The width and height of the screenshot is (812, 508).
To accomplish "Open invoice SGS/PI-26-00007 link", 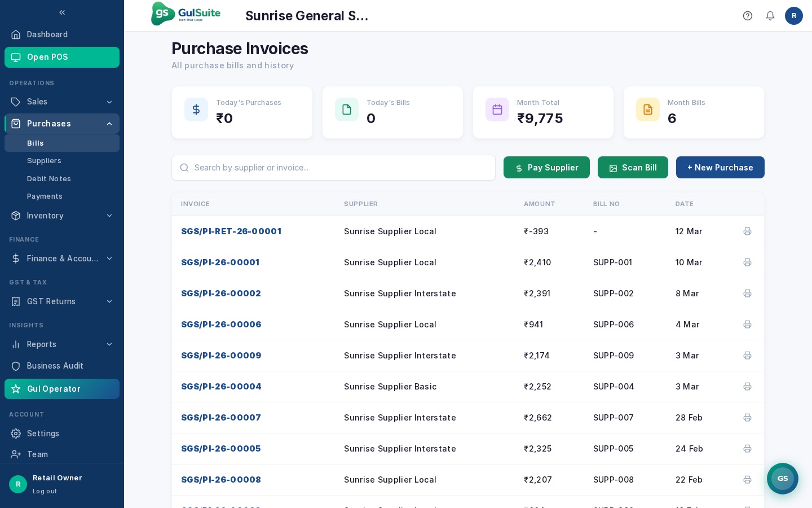I will pyautogui.click(x=221, y=418).
